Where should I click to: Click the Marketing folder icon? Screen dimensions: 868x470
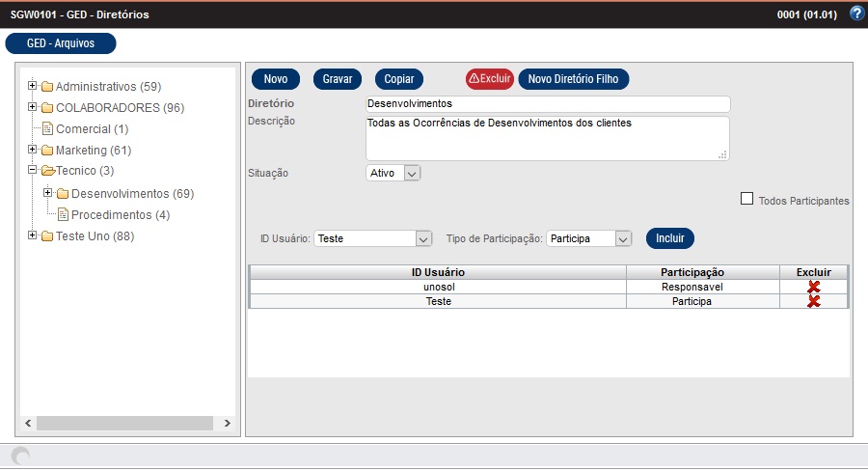click(46, 151)
